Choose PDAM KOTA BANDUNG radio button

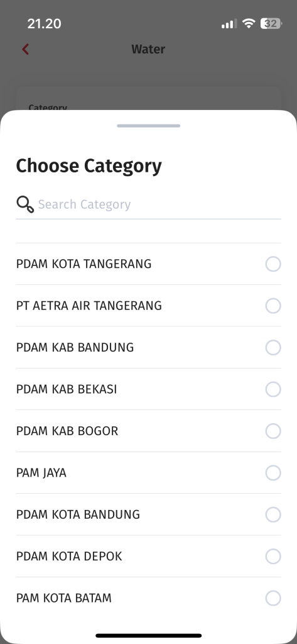(273, 514)
